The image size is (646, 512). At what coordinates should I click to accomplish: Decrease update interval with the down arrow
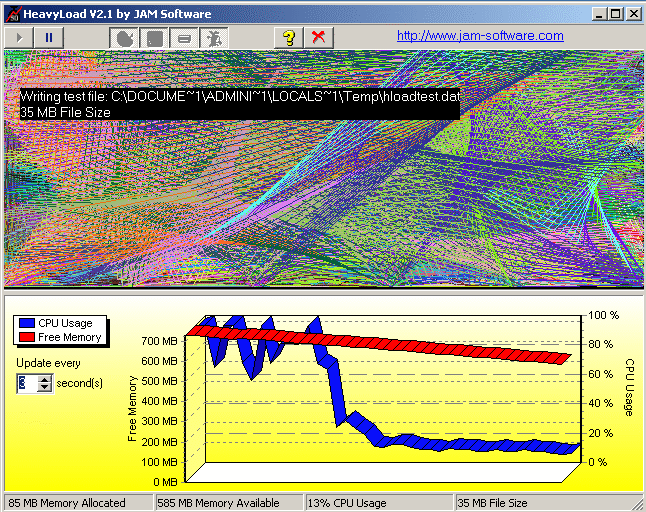tap(44, 389)
